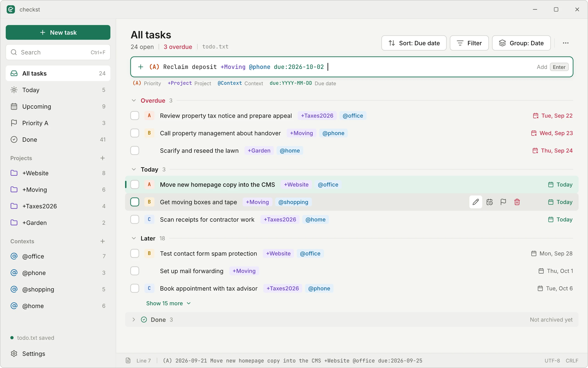Open the Sort: Due date dropdown
Image resolution: width=588 pixels, height=368 pixels.
(x=414, y=43)
